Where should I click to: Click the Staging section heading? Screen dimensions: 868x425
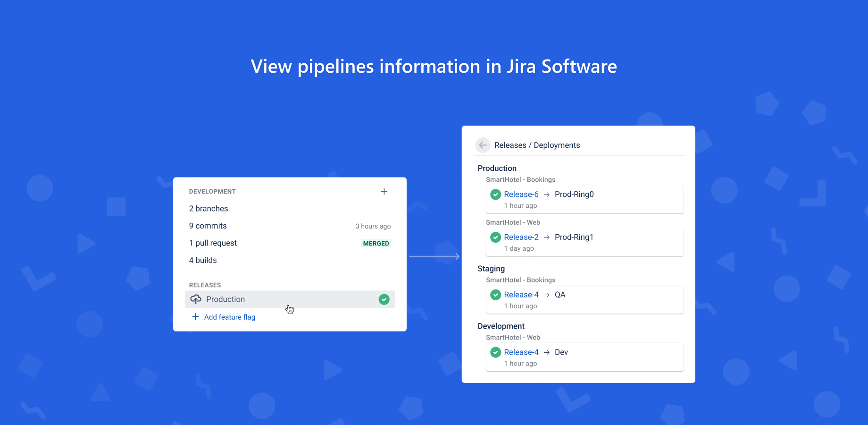(x=491, y=269)
